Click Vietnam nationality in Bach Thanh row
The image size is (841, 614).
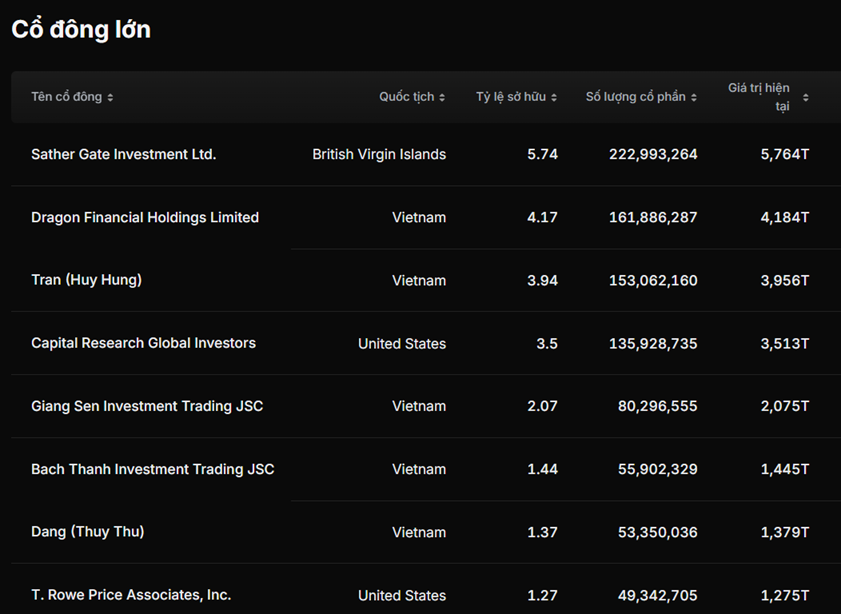click(419, 469)
